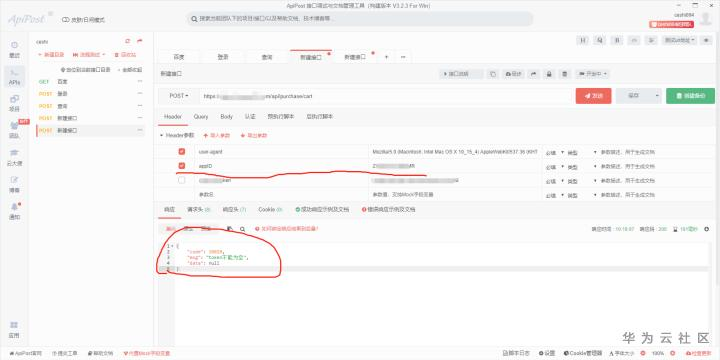The width and height of the screenshot is (720, 360).
Task: Select the Body tab
Action: tap(226, 117)
